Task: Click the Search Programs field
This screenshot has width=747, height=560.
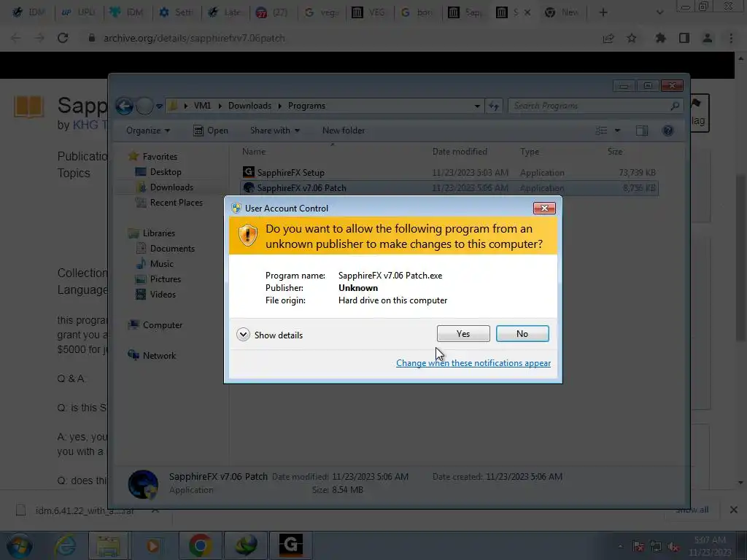Action: (x=596, y=106)
